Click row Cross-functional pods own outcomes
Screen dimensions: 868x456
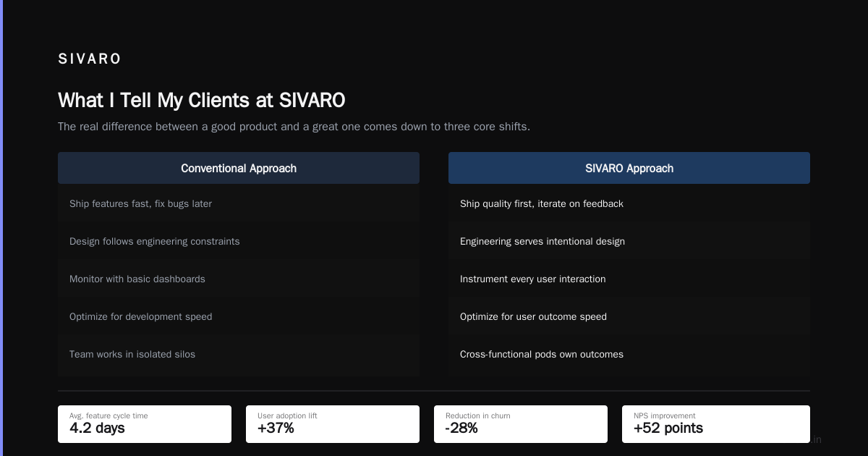tap(629, 355)
